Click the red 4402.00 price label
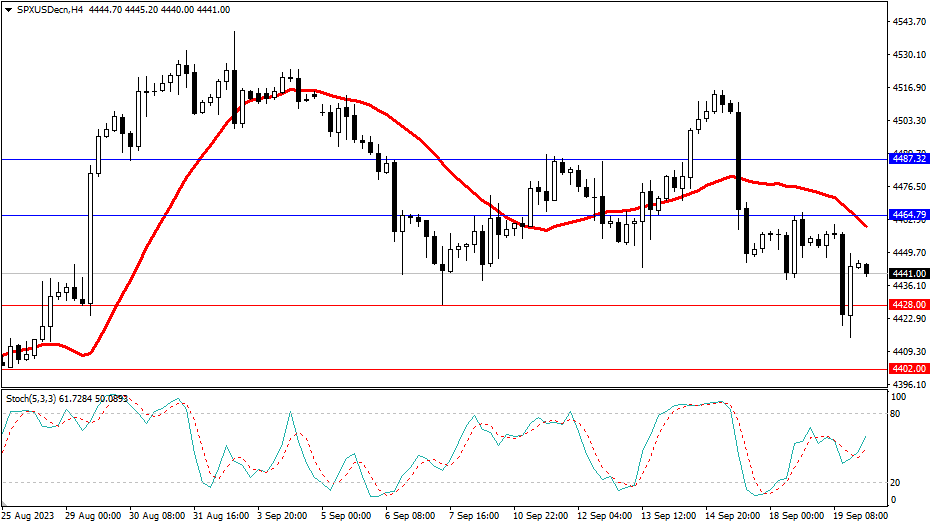 coord(909,369)
